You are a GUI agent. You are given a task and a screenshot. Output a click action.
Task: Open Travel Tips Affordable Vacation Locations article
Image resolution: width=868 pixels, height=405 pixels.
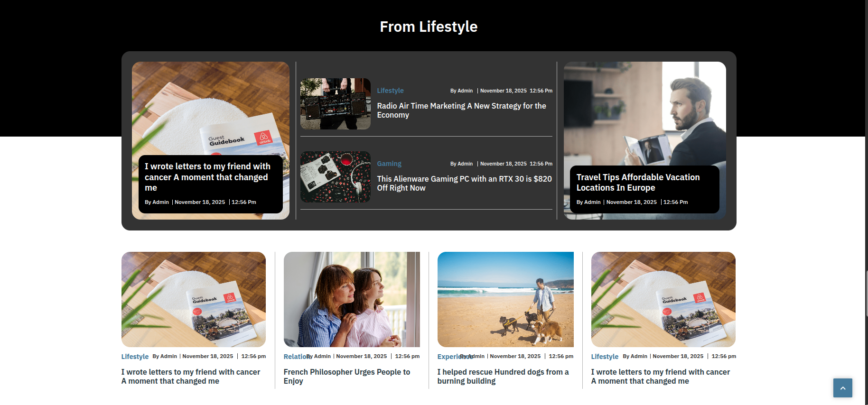click(x=637, y=183)
